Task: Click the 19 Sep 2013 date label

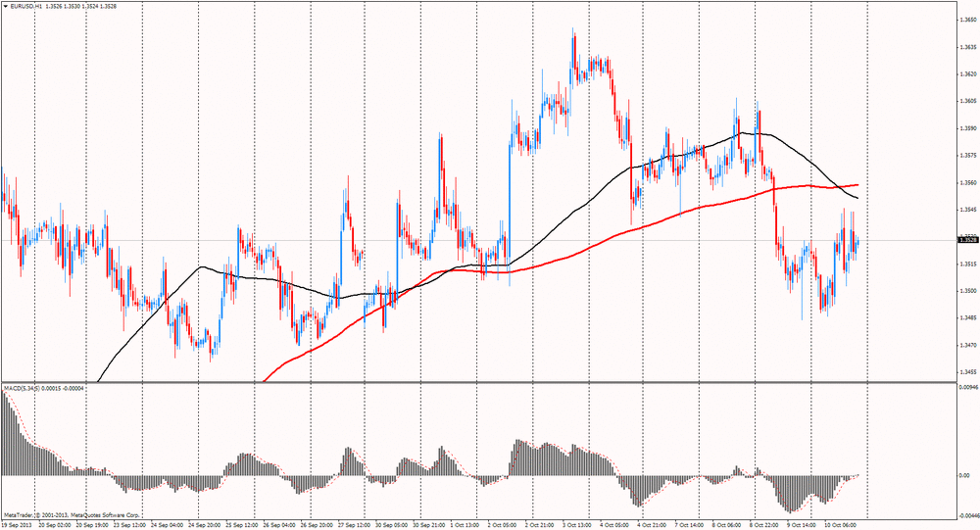Action: click(15, 526)
